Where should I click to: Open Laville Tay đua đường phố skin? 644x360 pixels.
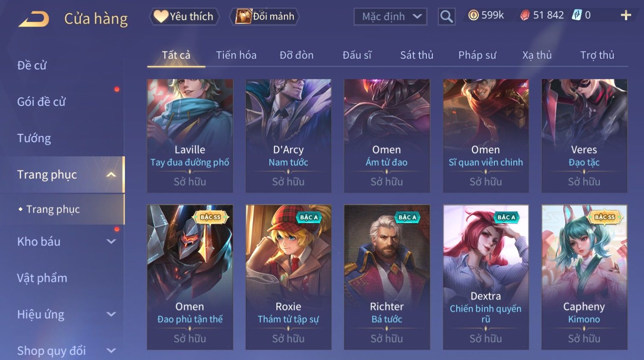[190, 136]
